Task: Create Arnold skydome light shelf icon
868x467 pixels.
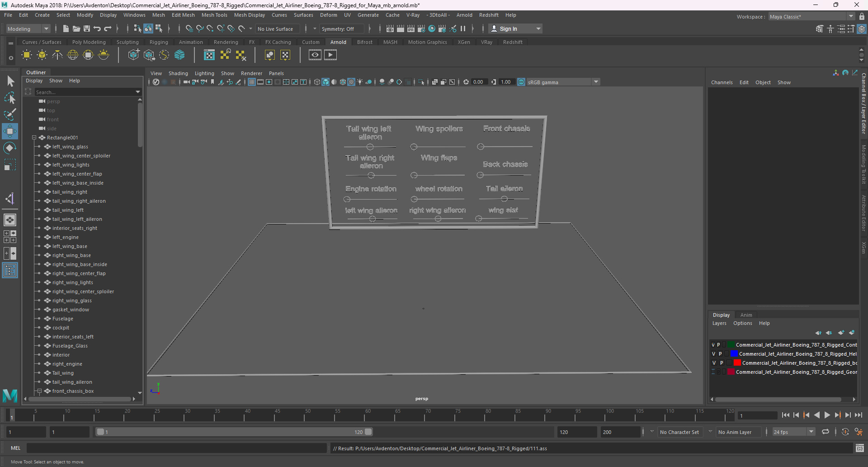Action: (x=73, y=55)
